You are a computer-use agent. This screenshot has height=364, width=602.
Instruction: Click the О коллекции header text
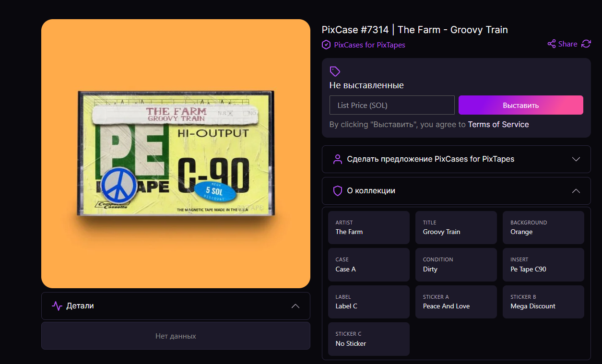371,191
